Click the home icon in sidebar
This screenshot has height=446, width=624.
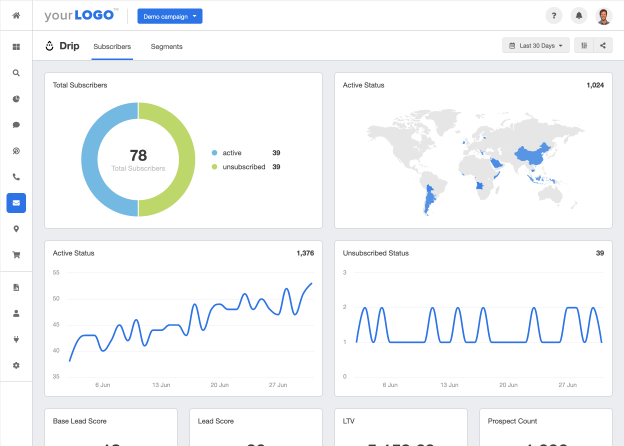click(16, 16)
